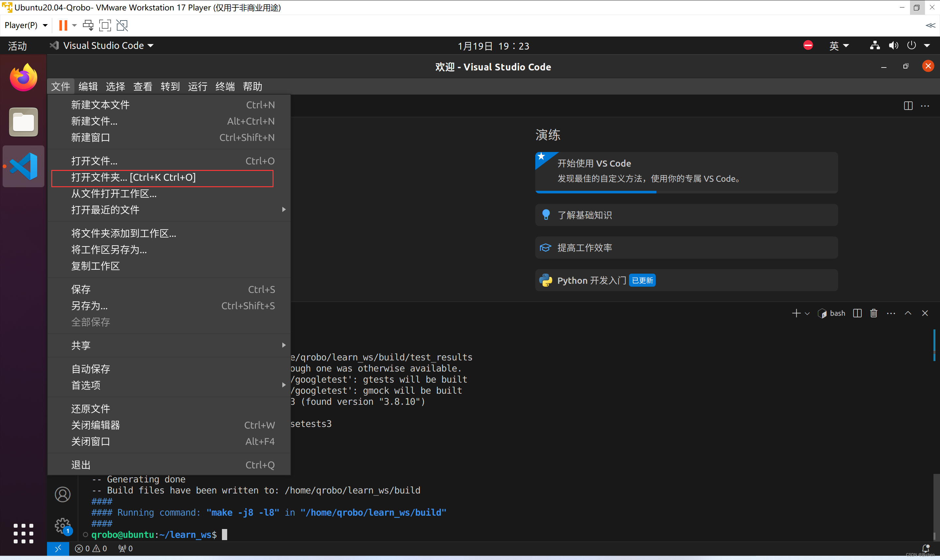Click the VS Code dock icon
The image size is (940, 560).
coord(23,166)
